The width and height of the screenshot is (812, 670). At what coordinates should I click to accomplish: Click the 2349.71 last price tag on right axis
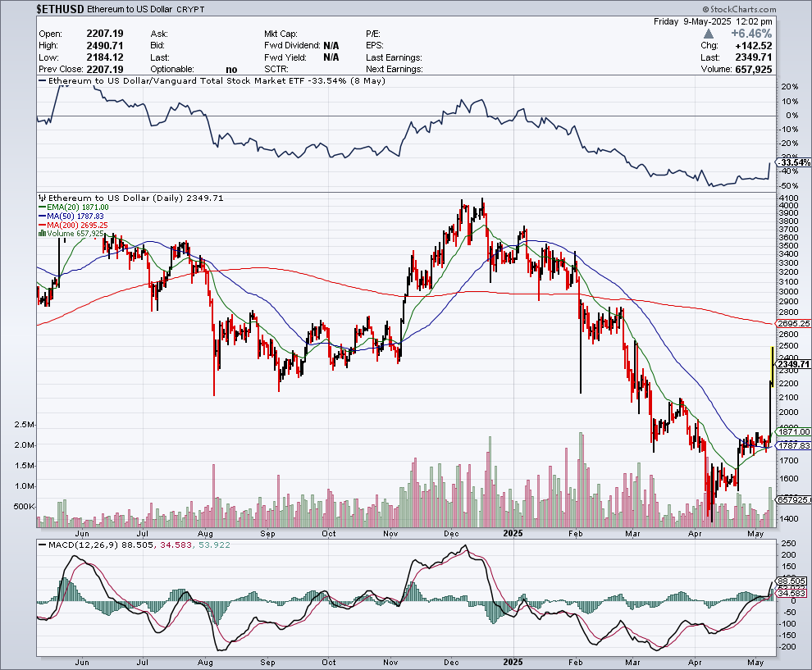point(794,364)
